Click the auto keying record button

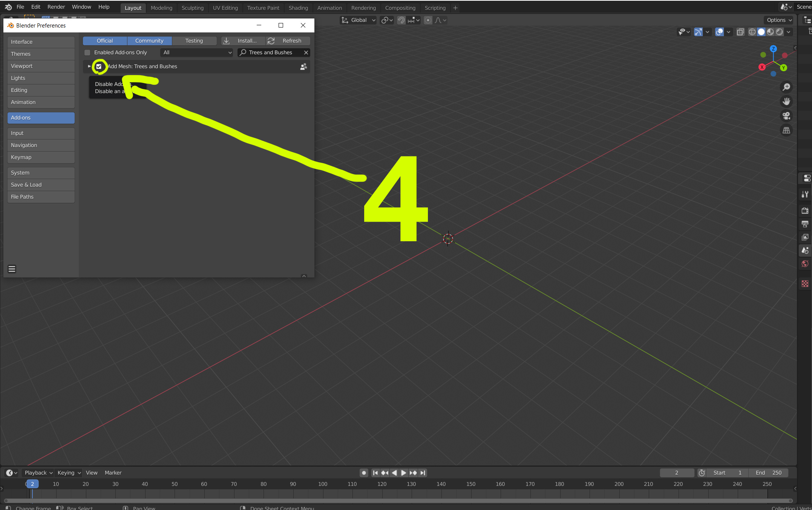364,473
